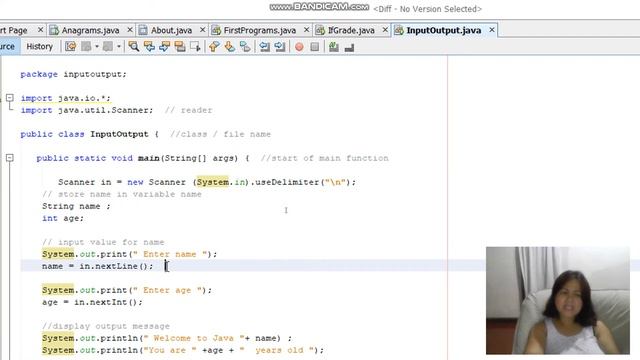Click the 'int age;' line
Screen dimensions: 640x360
(x=63, y=218)
